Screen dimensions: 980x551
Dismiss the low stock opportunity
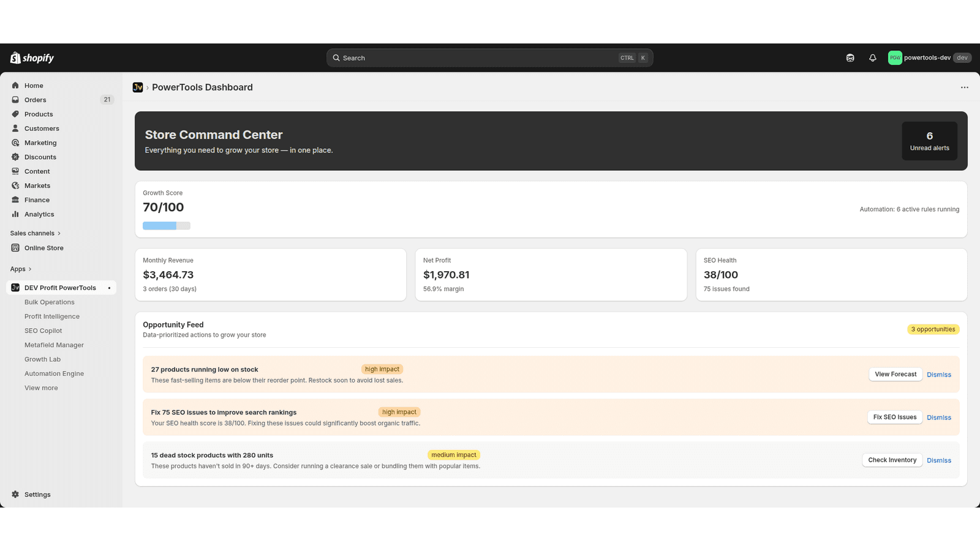[939, 375]
